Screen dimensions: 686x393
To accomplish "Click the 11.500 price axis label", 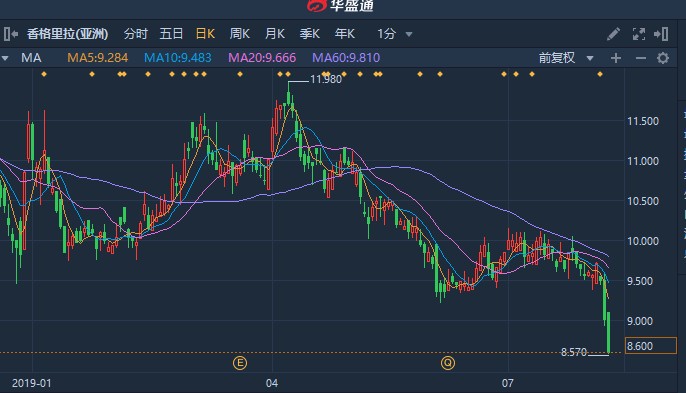I will pyautogui.click(x=643, y=121).
